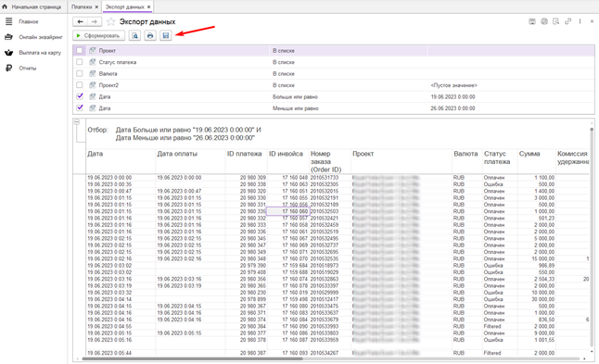This screenshot has width=599, height=364.
Task: Click the ID платежа column header
Action: [244, 154]
